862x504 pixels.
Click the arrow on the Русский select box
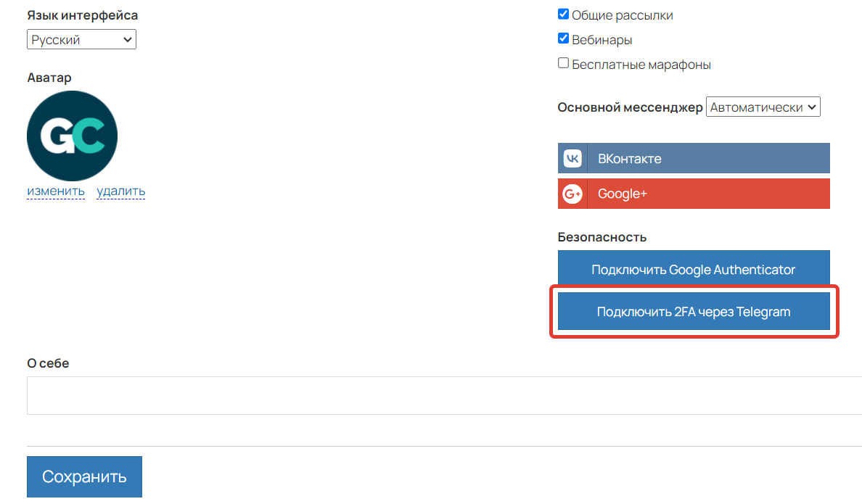pyautogui.click(x=128, y=39)
